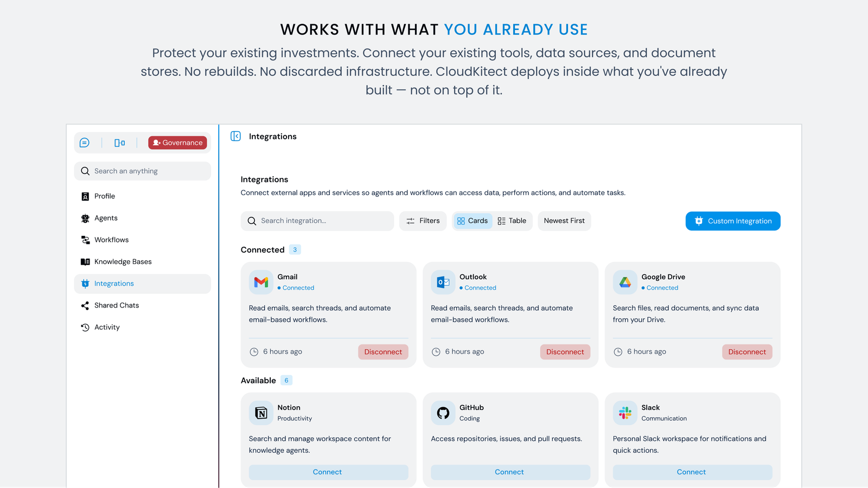Click the Outlook logo icon
The width and height of the screenshot is (868, 488).
tap(443, 282)
